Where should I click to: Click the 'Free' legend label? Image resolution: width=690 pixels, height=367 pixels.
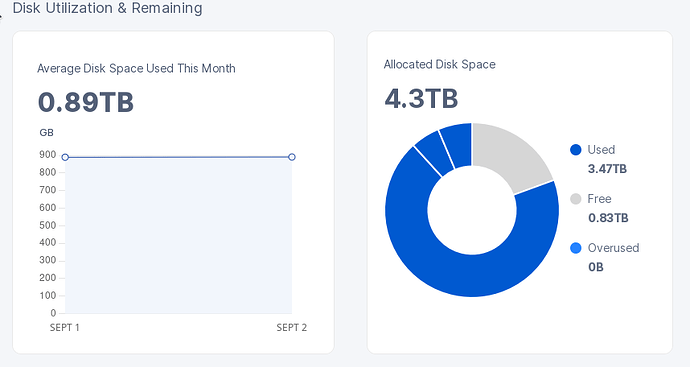pos(599,199)
